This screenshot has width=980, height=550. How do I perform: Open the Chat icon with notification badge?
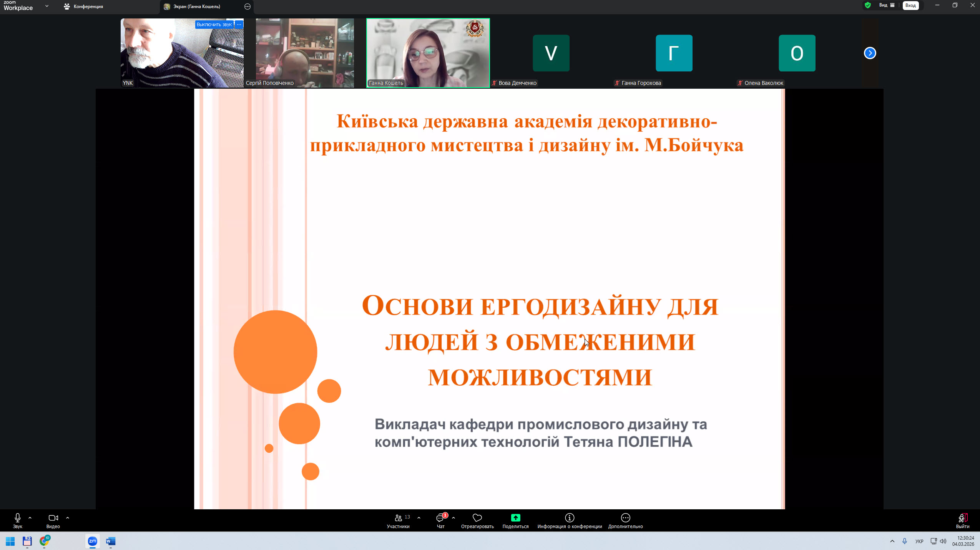pos(440,518)
